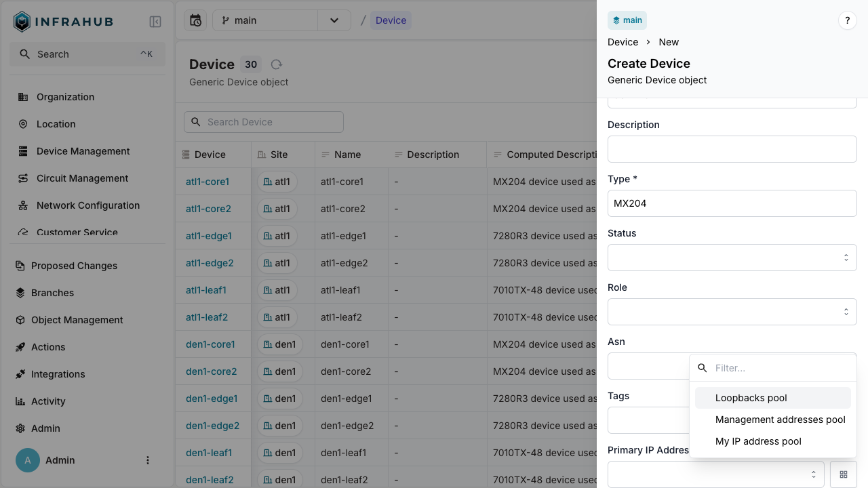Open the Admin account options menu
This screenshot has height=488, width=868.
point(148,460)
